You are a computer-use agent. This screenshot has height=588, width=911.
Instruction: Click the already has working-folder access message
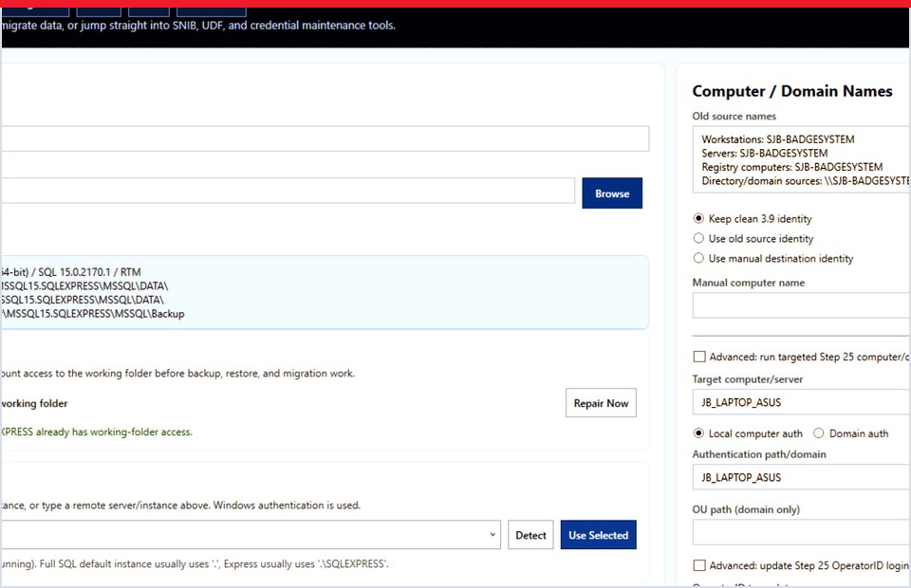96,432
